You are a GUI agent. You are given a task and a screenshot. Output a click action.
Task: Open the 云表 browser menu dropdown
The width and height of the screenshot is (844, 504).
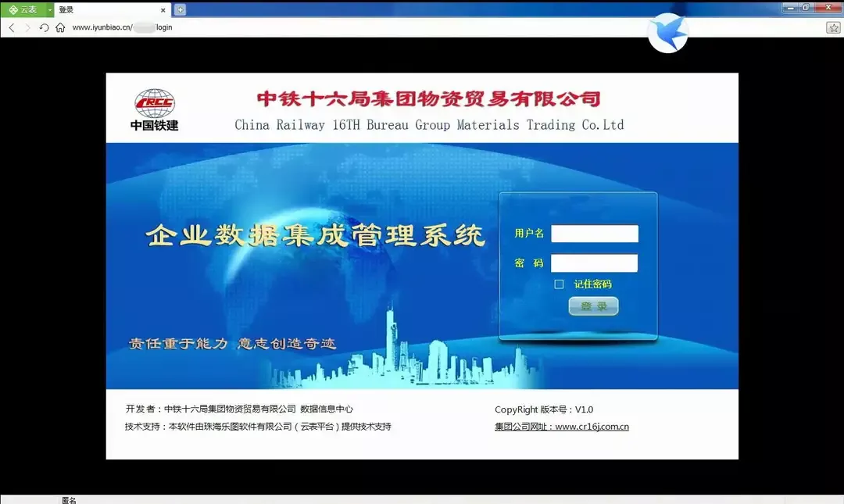49,9
